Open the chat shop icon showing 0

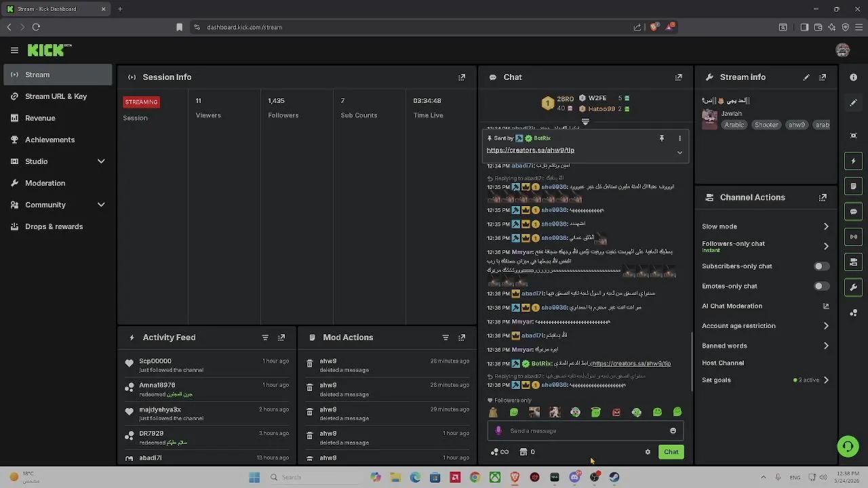click(x=528, y=452)
